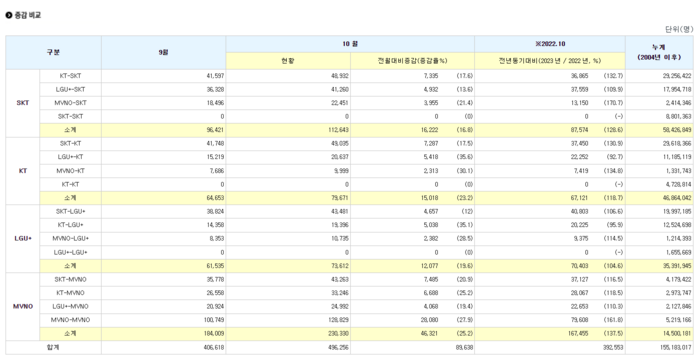Select the value 100,749 in MVNO-MVNO row
700x363 pixels.
[x=213, y=320]
